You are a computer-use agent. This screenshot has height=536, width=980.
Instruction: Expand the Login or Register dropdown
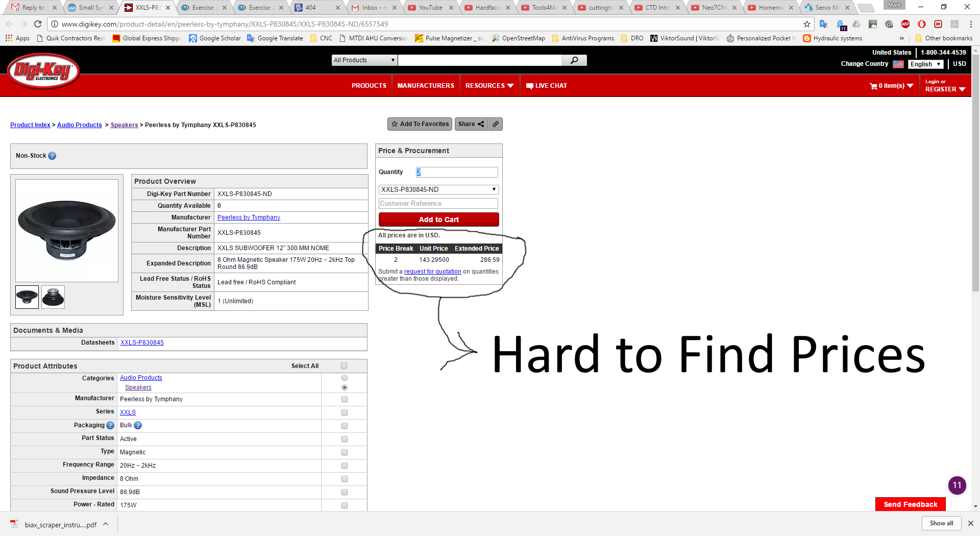(x=945, y=86)
